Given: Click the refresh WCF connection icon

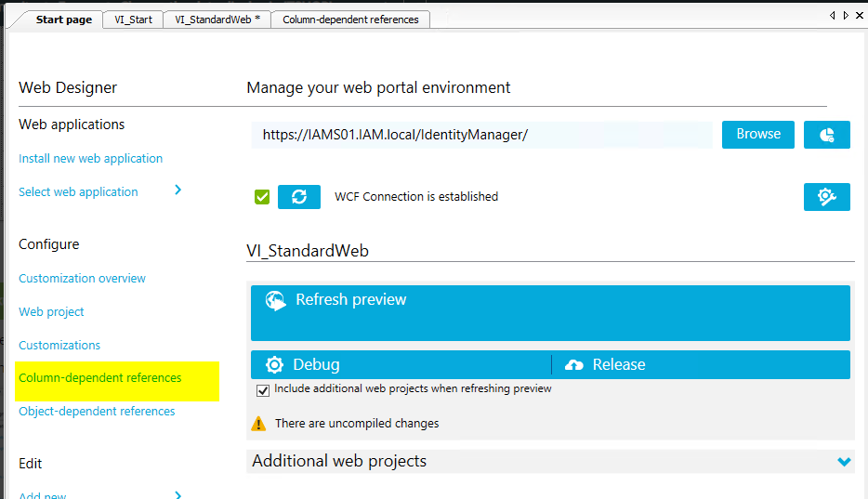Looking at the screenshot, I should coord(299,197).
